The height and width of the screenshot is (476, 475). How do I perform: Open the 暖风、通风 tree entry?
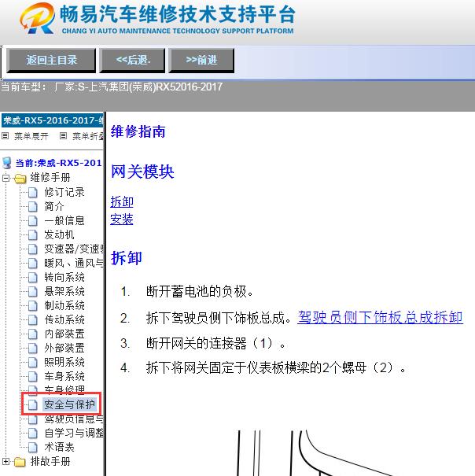pos(74,264)
